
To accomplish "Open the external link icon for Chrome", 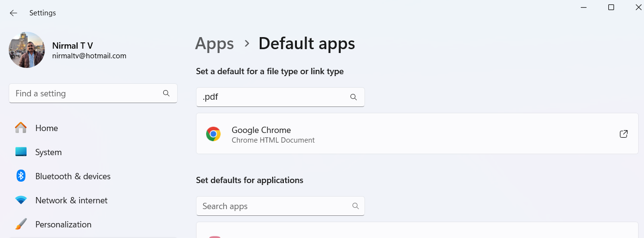I will [623, 134].
